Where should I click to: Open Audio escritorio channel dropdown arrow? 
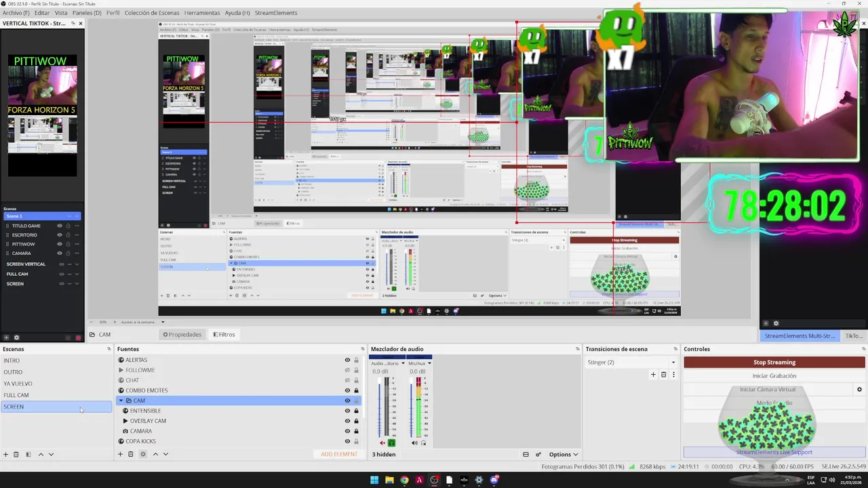(x=403, y=363)
